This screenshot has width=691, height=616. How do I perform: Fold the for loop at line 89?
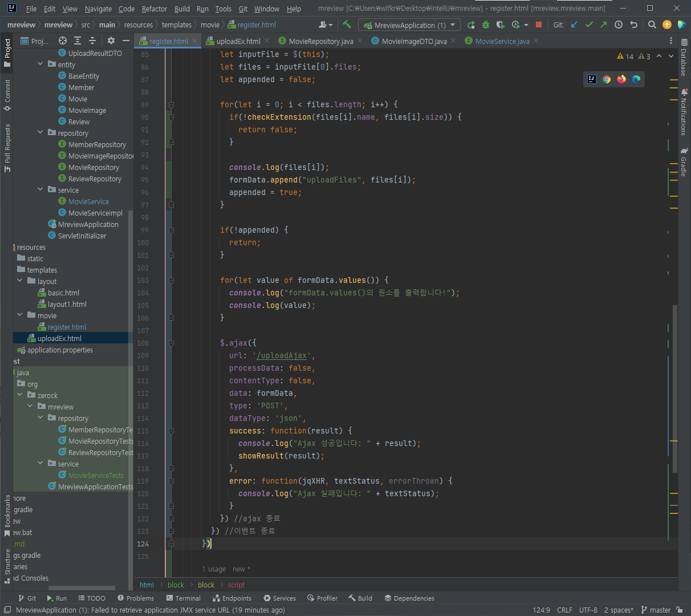click(x=171, y=105)
